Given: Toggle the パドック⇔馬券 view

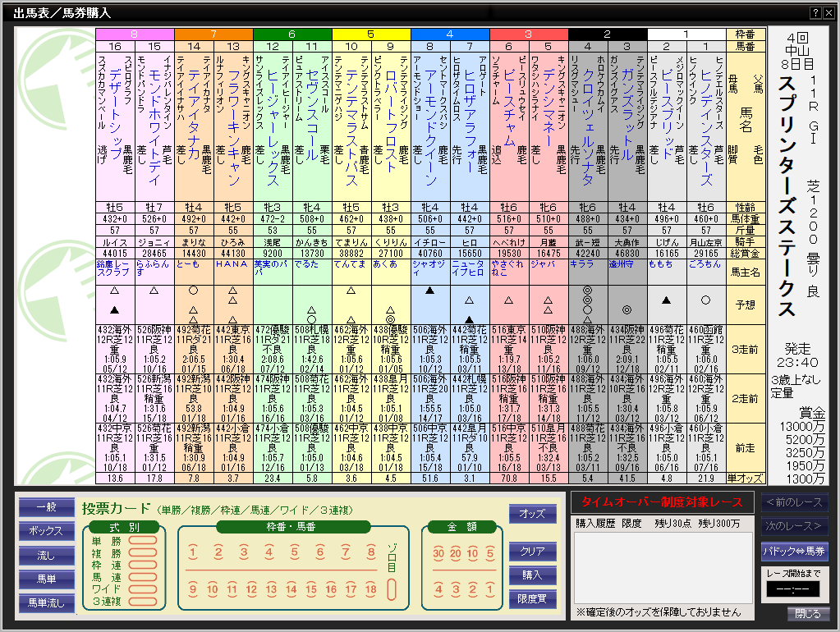Looking at the screenshot, I should [794, 551].
